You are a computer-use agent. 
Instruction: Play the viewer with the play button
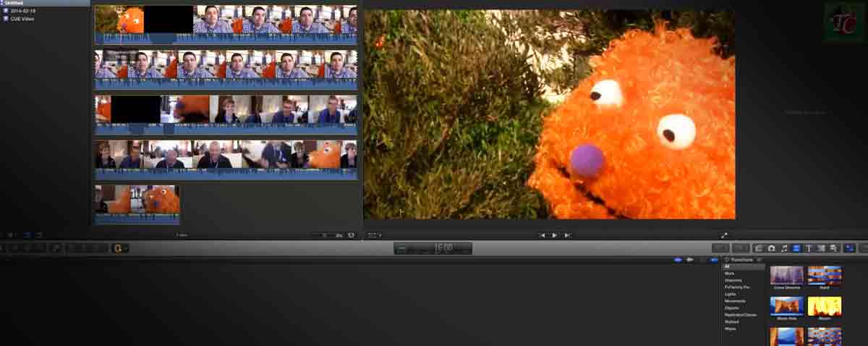tap(555, 235)
